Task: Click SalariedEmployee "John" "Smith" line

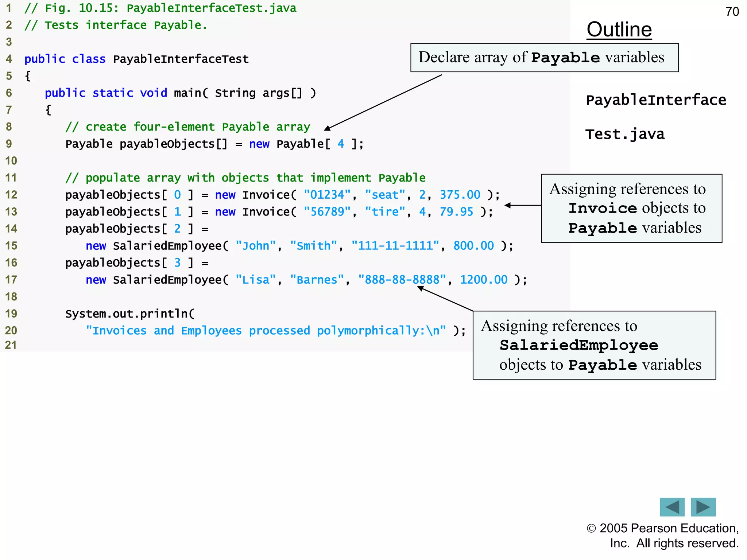Action: point(299,246)
